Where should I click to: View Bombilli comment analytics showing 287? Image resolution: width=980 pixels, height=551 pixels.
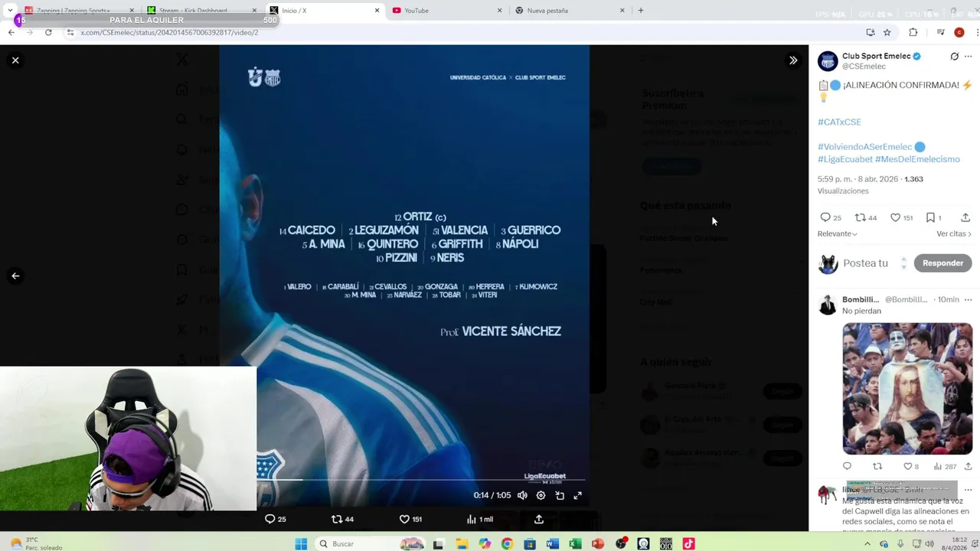click(x=945, y=466)
